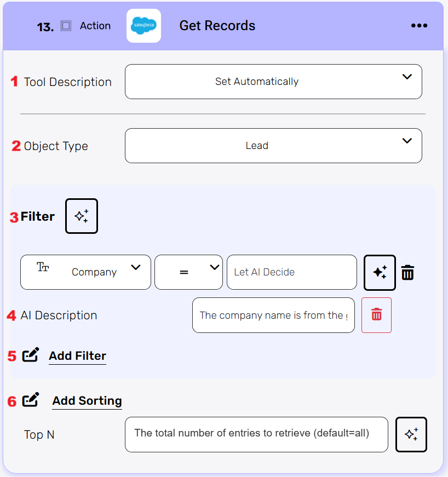Screen dimensions: 448x477
Task: Click the Top N entries input field
Action: (256, 434)
